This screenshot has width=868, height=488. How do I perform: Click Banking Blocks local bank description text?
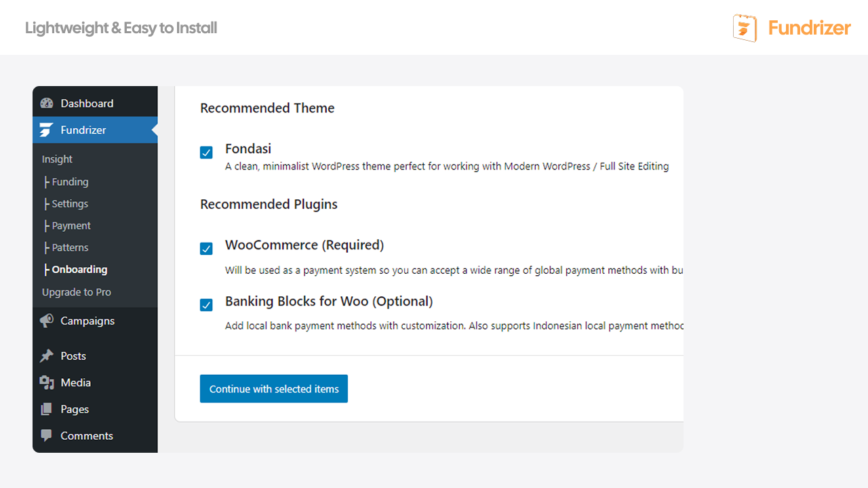pos(454,326)
